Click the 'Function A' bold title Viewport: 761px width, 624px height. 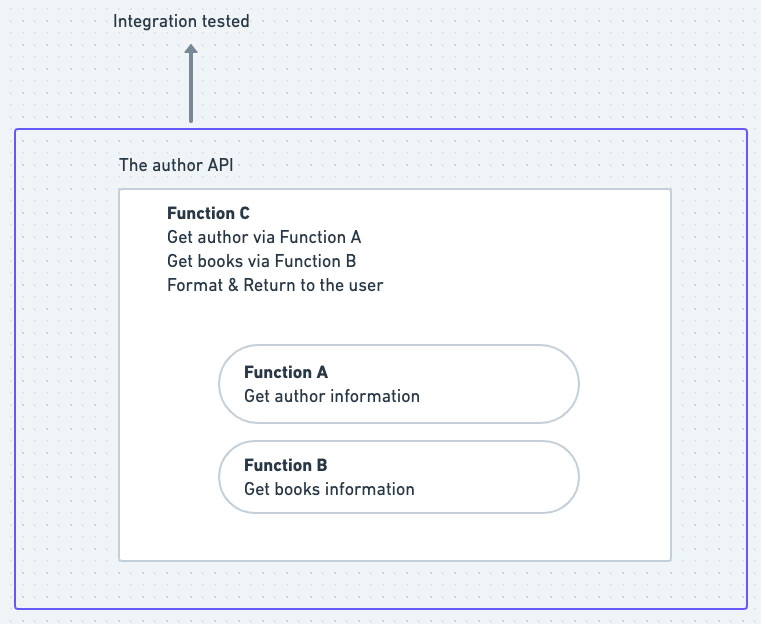tap(286, 372)
